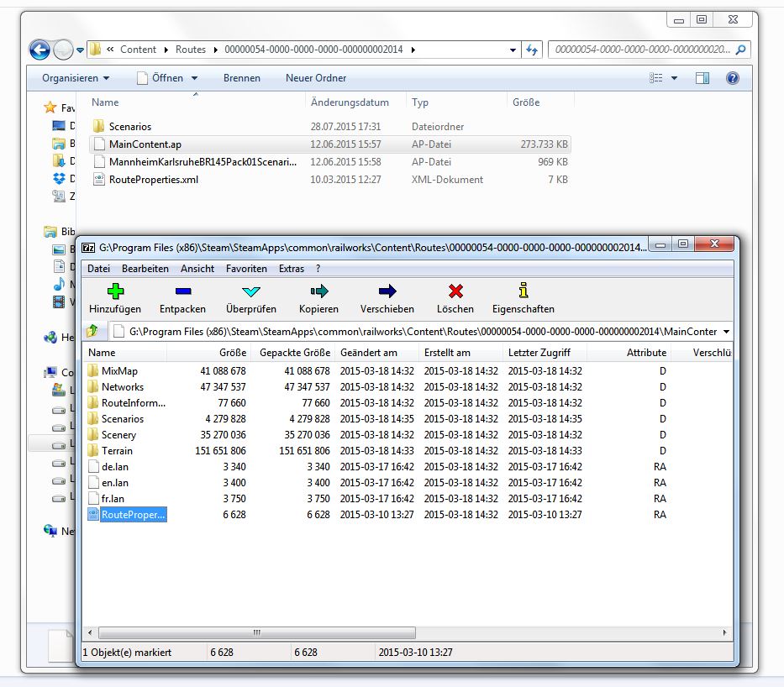The width and height of the screenshot is (784, 687).
Task: Click the Explorer search input field
Action: [642, 50]
